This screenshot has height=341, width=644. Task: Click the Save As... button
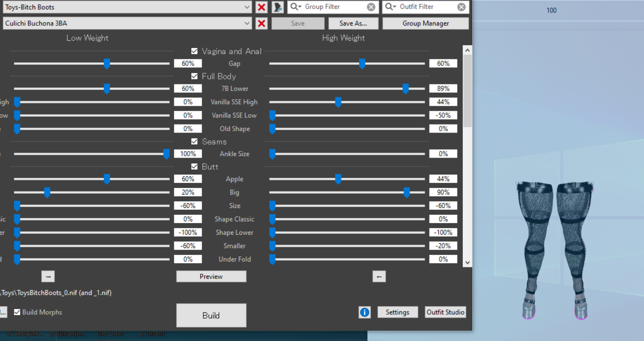click(x=353, y=23)
